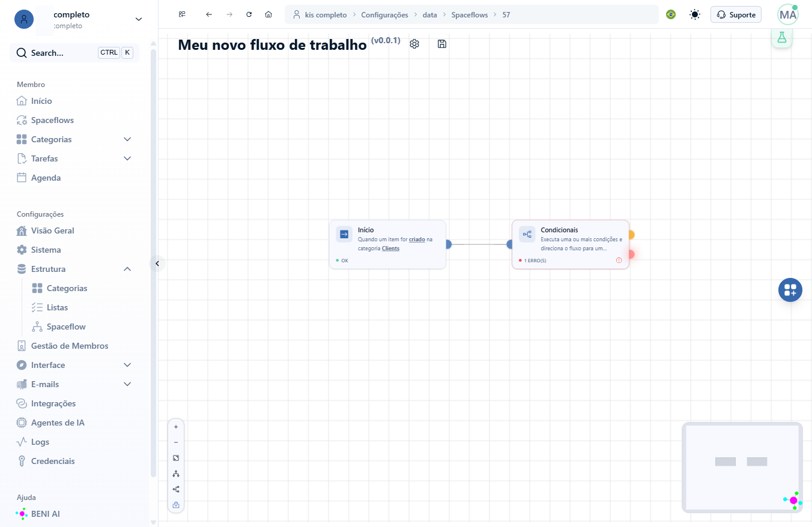Expand the Tarefas chevron
This screenshot has width=812, height=527.
127,158
